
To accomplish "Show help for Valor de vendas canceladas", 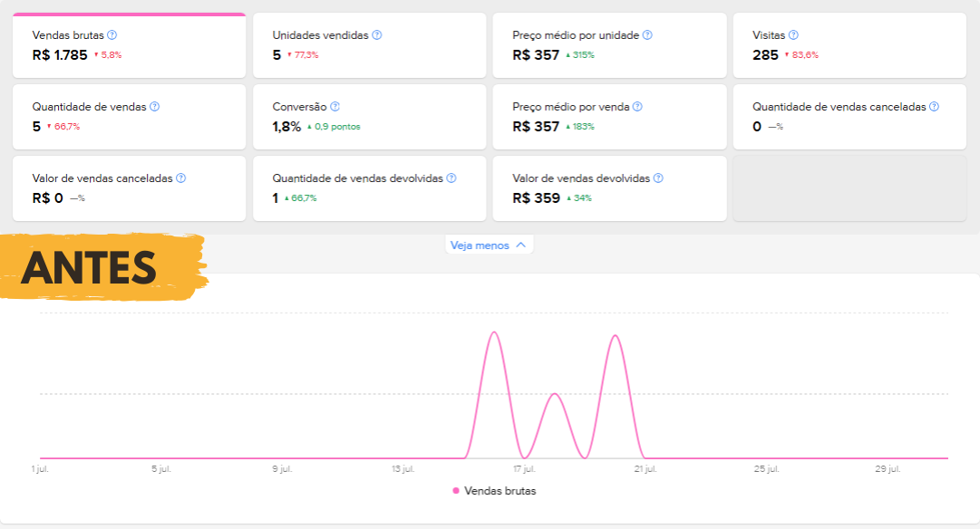I will 180,178.
